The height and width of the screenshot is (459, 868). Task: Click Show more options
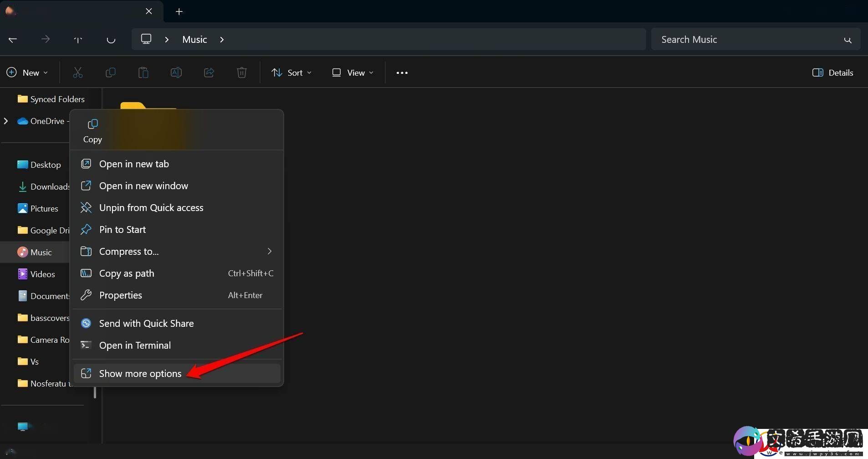click(177, 374)
